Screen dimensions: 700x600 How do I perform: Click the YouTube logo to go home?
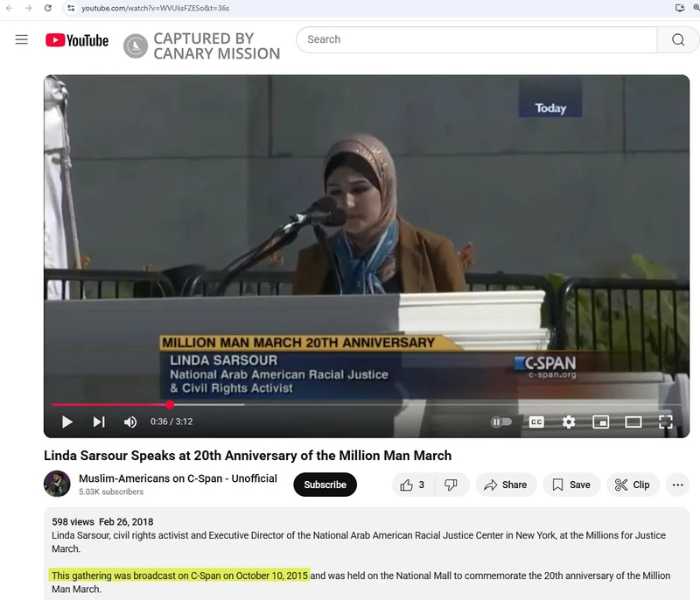click(76, 39)
